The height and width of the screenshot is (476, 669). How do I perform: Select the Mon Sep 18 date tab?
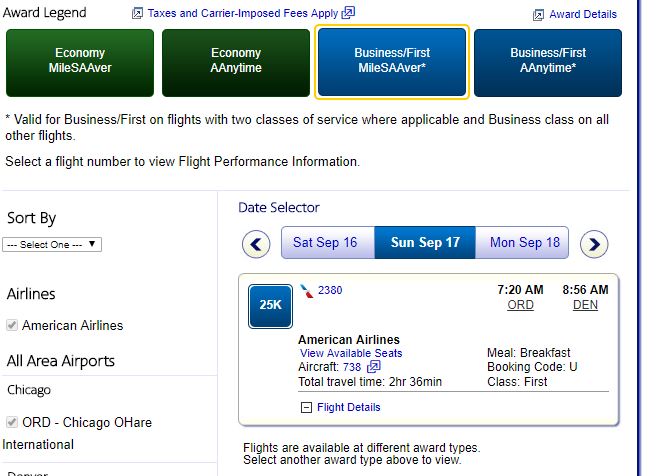click(x=524, y=242)
